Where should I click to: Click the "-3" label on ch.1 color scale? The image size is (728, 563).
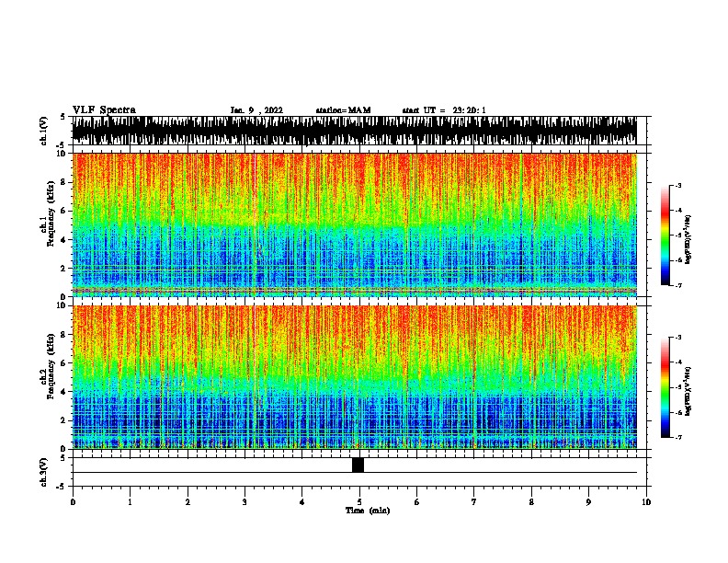click(x=677, y=185)
